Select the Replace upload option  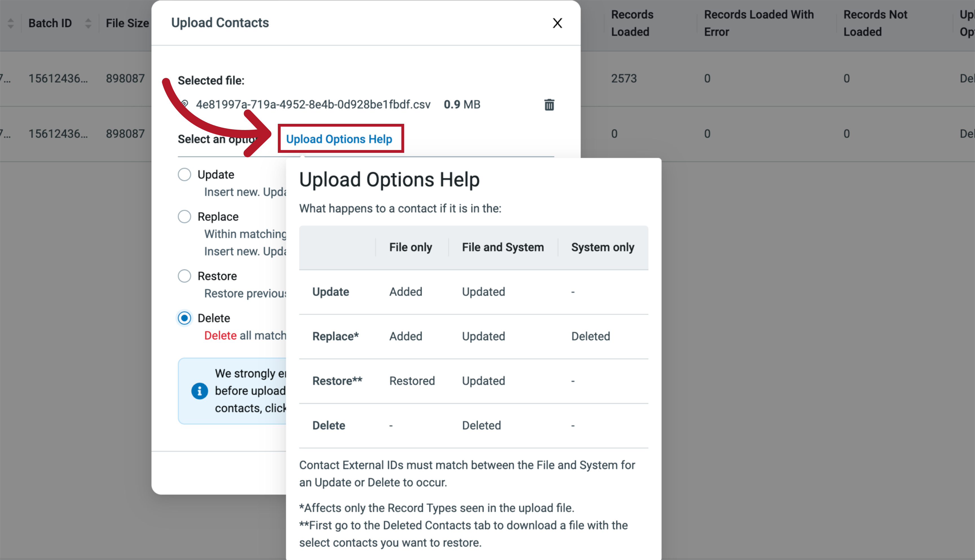click(184, 217)
